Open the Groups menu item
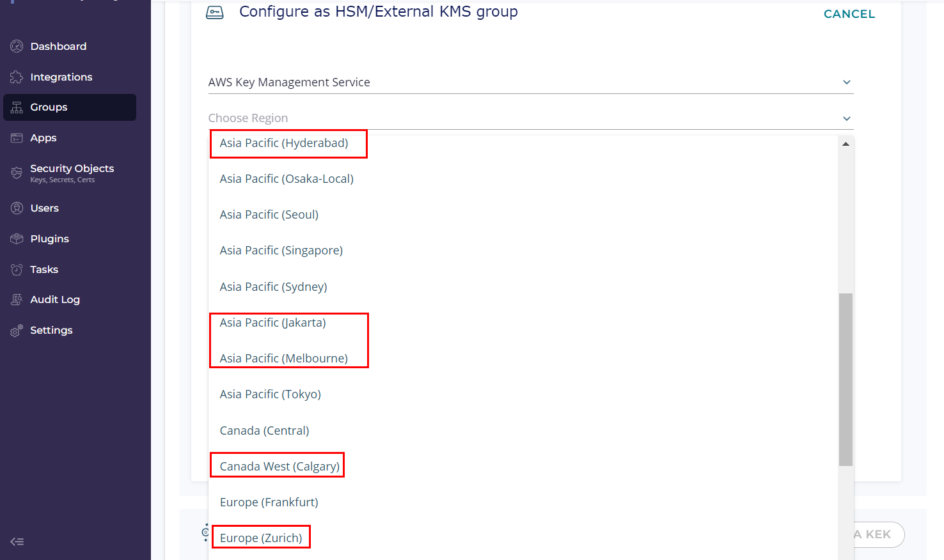Image resolution: width=944 pixels, height=560 pixels. (49, 107)
